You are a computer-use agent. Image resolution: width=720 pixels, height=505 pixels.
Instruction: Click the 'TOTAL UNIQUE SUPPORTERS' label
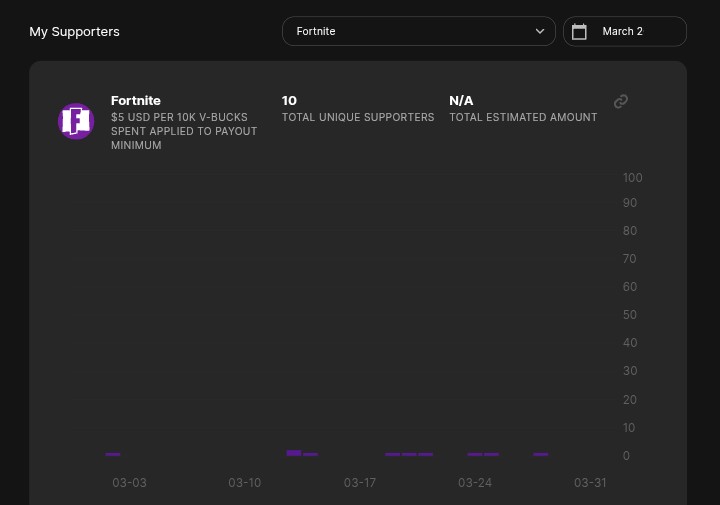point(358,118)
